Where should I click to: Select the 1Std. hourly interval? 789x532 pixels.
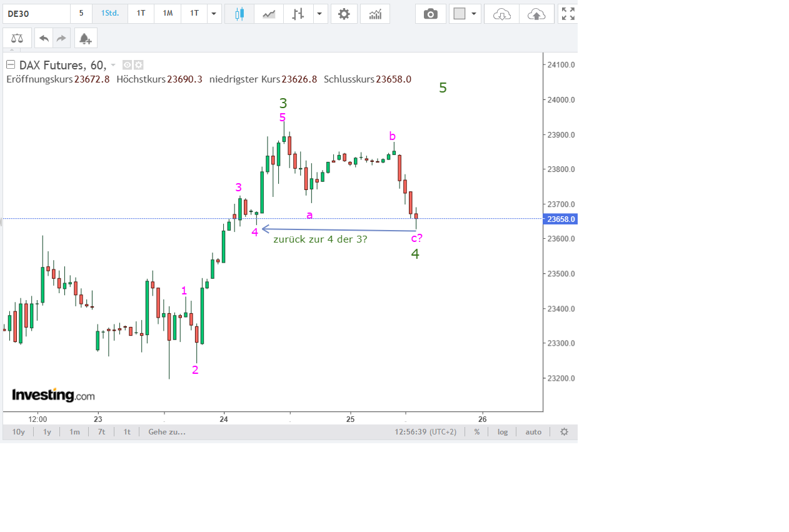[110, 14]
